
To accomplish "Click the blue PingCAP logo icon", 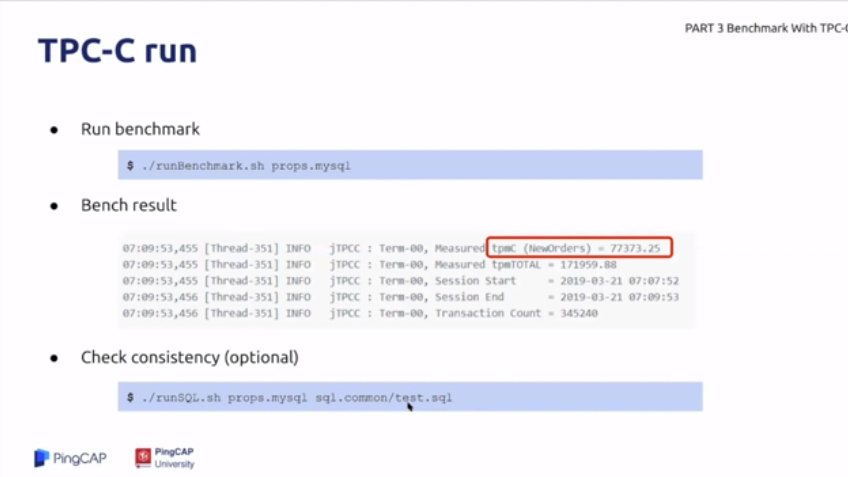I will pyautogui.click(x=41, y=458).
